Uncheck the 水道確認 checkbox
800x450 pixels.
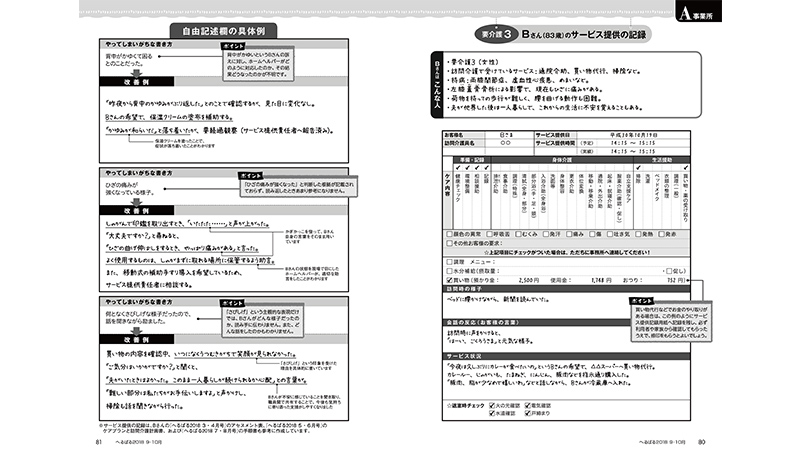click(492, 413)
